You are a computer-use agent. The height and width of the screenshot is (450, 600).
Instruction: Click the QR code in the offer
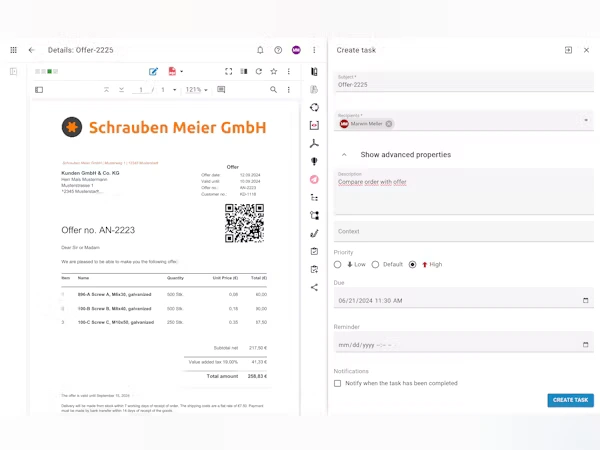coord(245,223)
